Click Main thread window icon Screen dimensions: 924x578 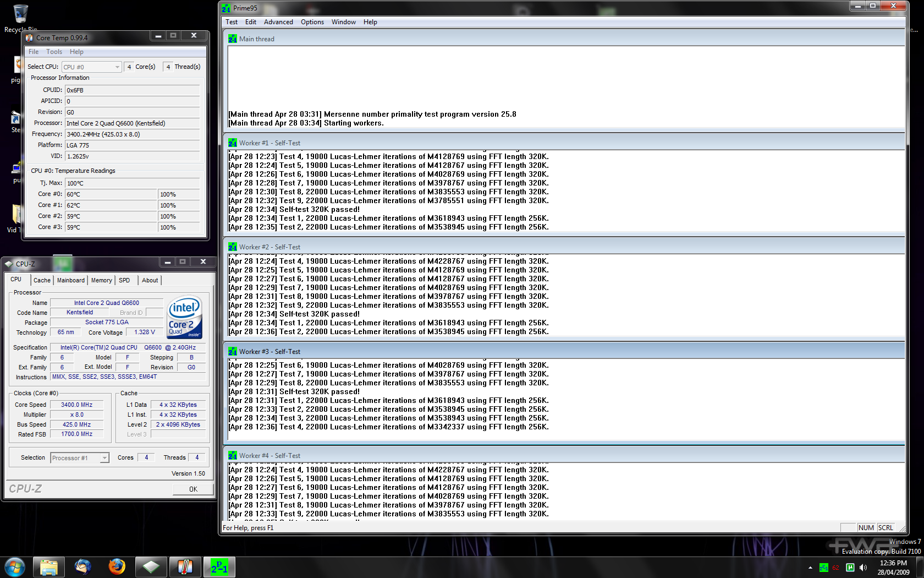click(x=233, y=39)
